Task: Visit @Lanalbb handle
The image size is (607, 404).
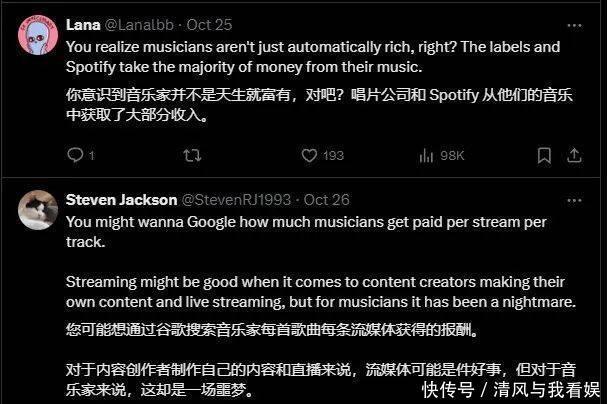Action: click(x=139, y=25)
